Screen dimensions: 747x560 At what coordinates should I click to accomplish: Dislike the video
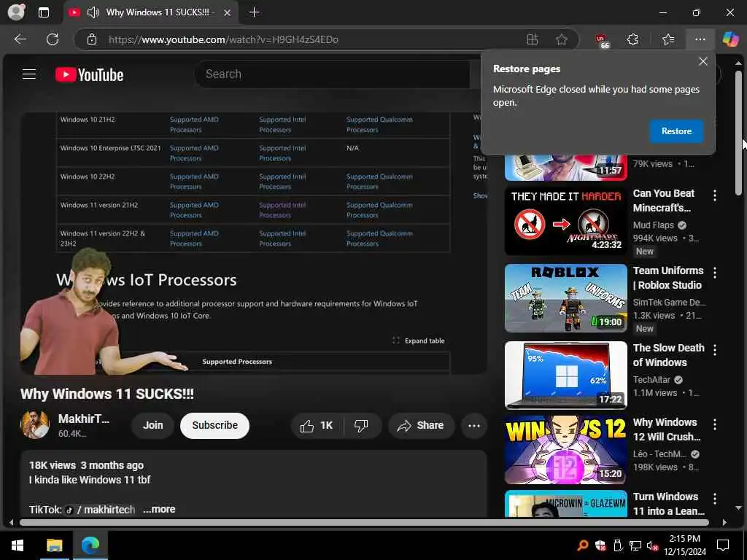click(x=362, y=426)
